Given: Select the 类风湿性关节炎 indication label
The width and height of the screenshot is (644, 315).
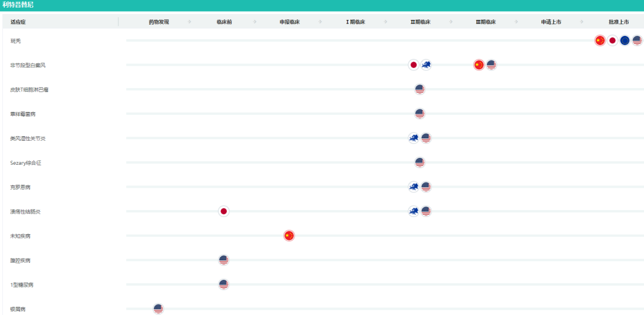Looking at the screenshot, I should [28, 138].
